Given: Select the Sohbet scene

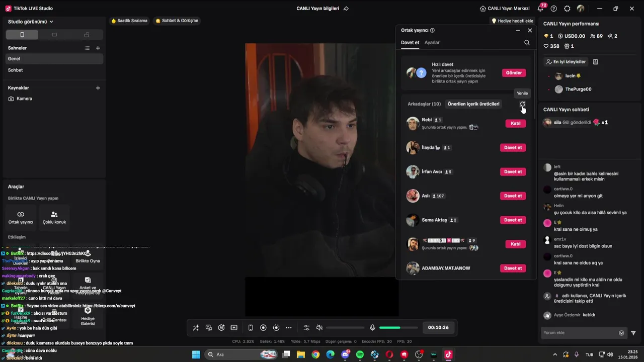Looking at the screenshot, I should click(x=54, y=70).
